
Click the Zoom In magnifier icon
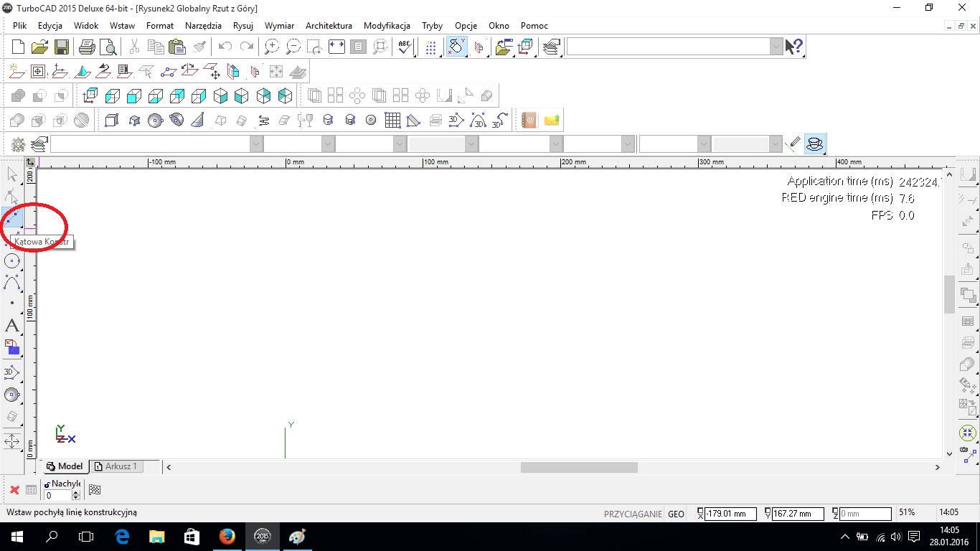click(271, 47)
